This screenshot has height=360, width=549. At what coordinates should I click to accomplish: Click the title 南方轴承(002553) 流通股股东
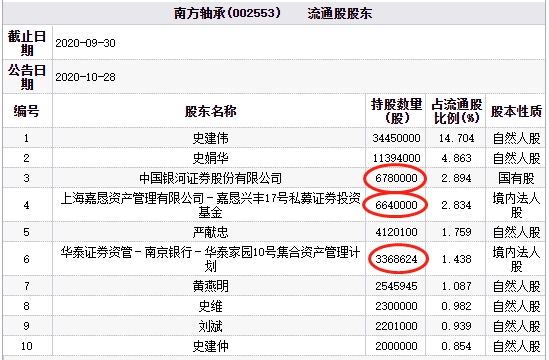point(273,13)
